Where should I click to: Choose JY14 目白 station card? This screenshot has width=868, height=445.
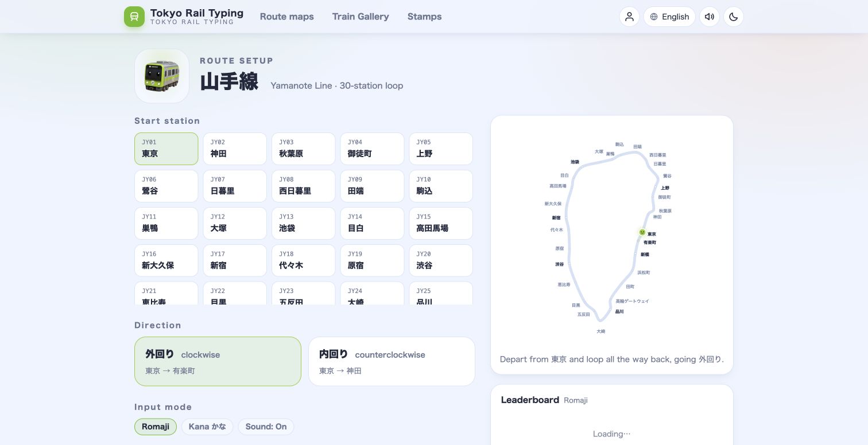tap(372, 224)
